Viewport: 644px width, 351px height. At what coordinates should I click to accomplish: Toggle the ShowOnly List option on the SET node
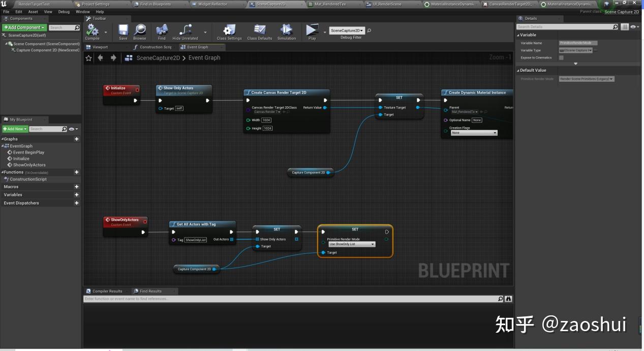[x=351, y=244]
